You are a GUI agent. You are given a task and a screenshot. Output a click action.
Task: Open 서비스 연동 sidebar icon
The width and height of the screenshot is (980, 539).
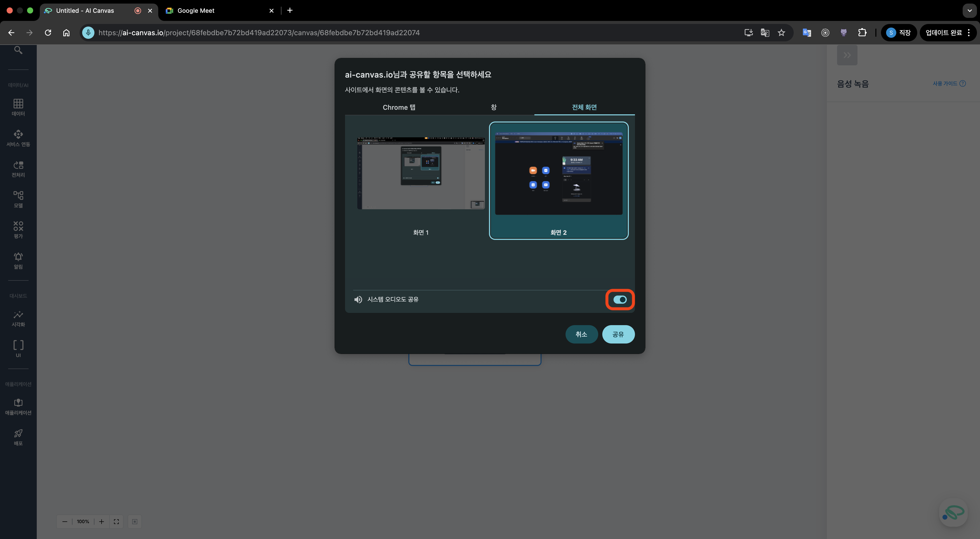pyautogui.click(x=18, y=138)
